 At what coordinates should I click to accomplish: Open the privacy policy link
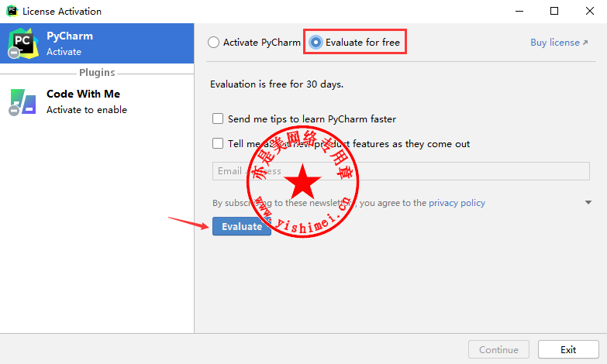pyautogui.click(x=457, y=203)
